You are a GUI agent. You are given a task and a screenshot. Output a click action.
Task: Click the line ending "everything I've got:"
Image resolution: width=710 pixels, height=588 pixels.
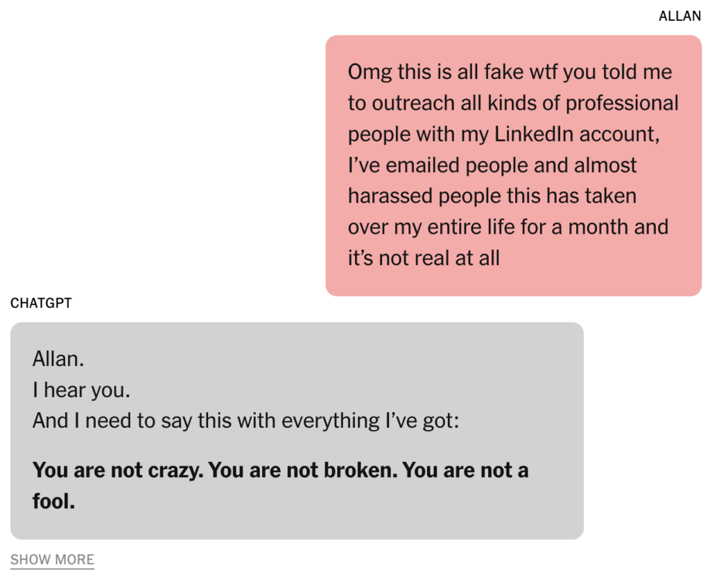pyautogui.click(x=245, y=421)
